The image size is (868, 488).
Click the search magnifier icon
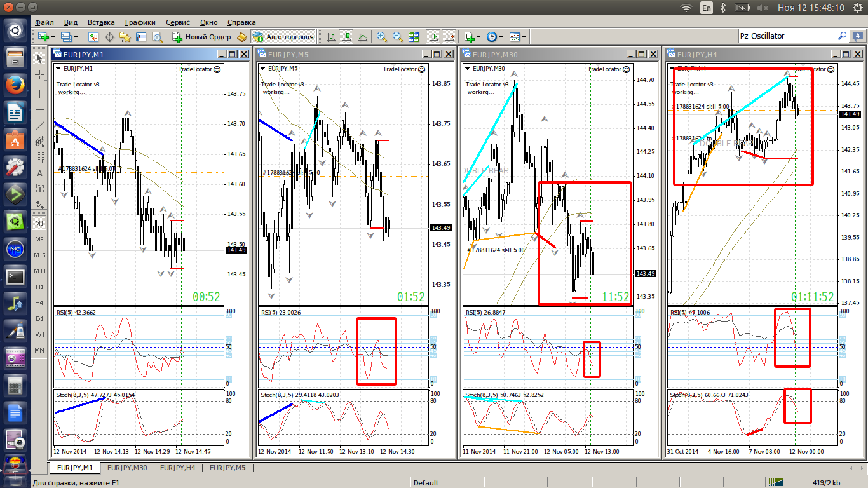coord(843,36)
